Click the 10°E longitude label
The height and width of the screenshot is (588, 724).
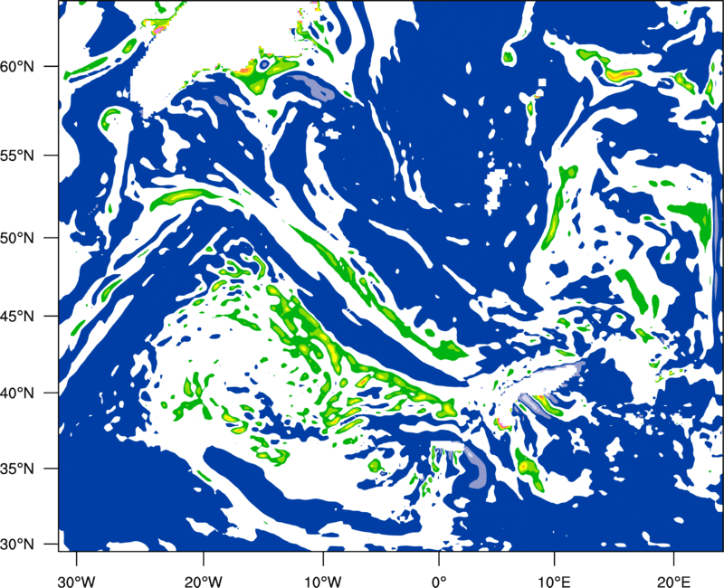[x=554, y=581]
